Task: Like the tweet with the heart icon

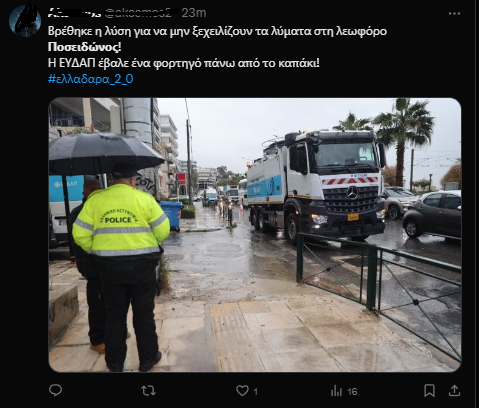Action: [x=242, y=391]
